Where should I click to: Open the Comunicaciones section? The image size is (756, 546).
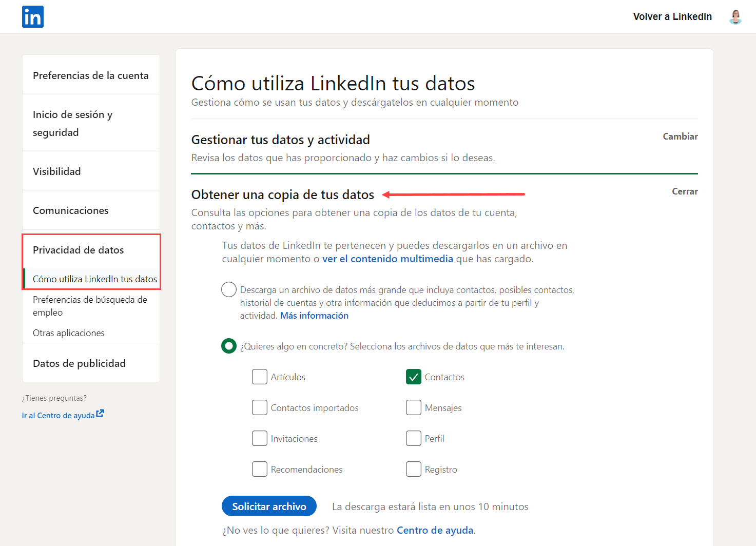point(91,210)
